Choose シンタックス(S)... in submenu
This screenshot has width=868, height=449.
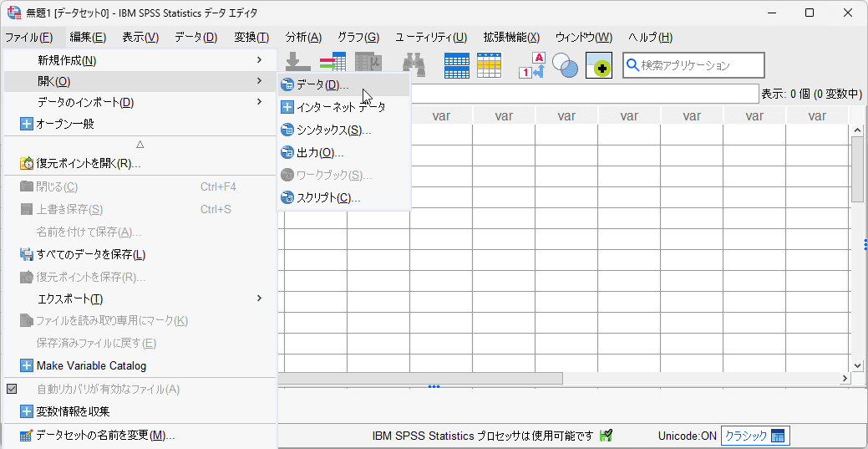343,130
